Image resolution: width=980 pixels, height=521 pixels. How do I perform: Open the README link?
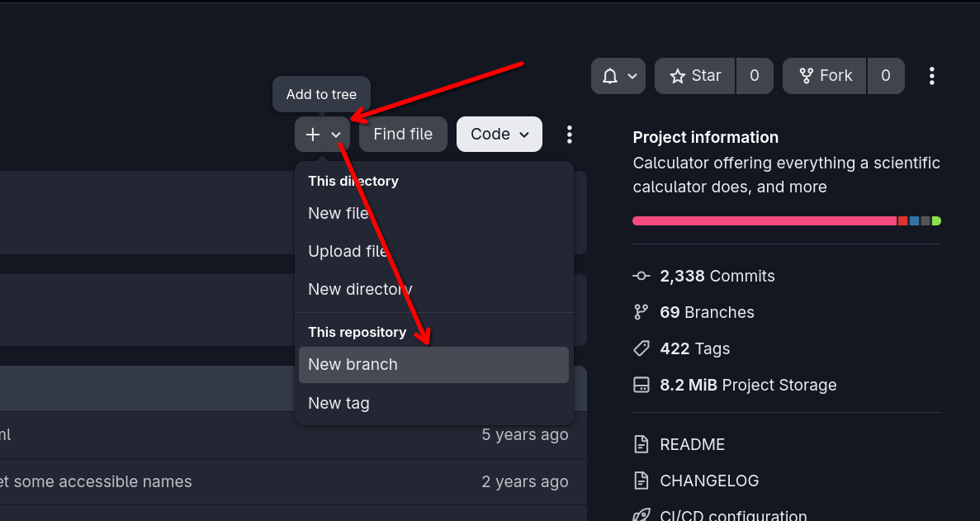coord(692,445)
